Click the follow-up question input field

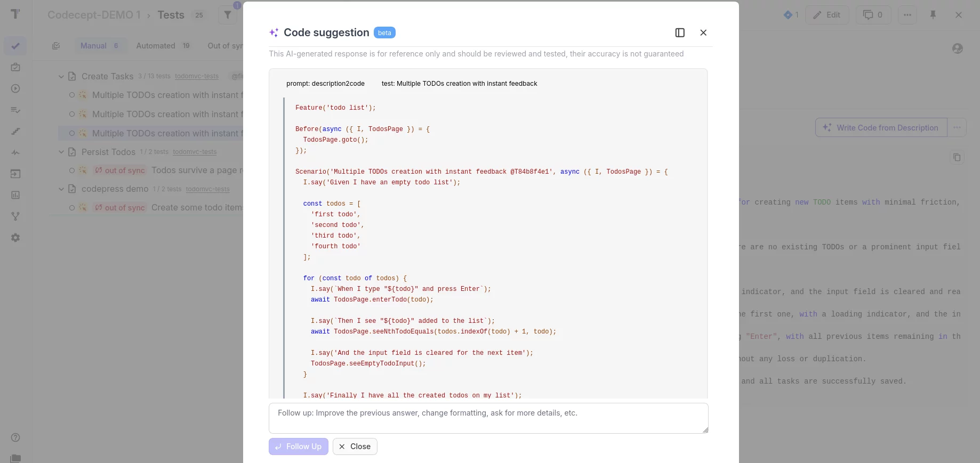[488, 418]
